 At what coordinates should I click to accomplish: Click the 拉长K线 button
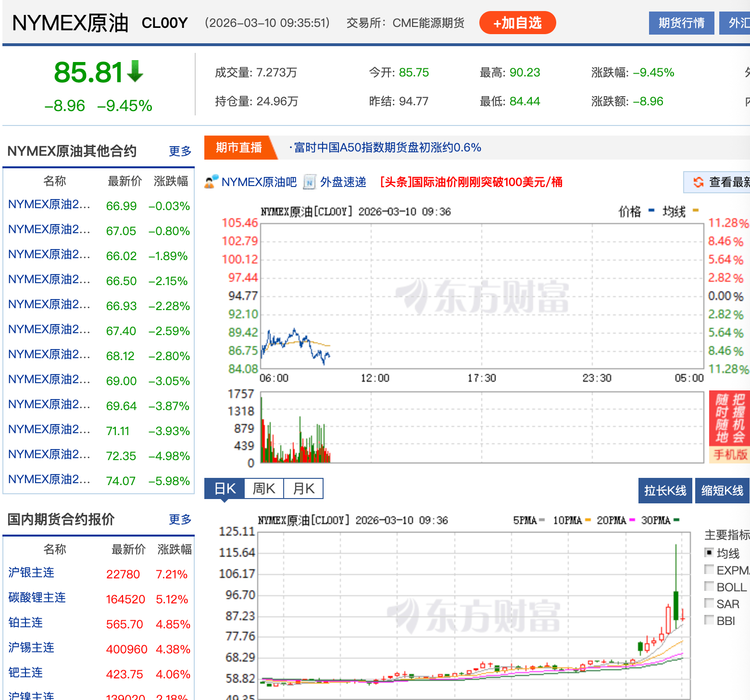pyautogui.click(x=665, y=491)
